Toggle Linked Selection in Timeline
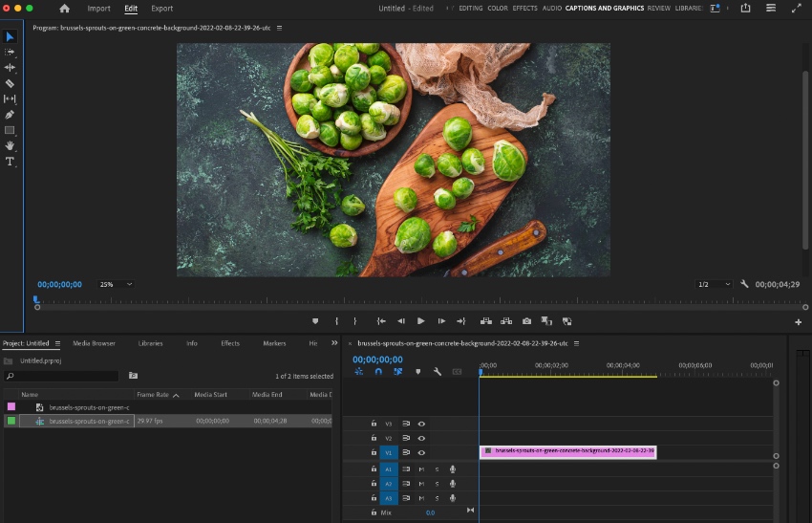 (397, 372)
